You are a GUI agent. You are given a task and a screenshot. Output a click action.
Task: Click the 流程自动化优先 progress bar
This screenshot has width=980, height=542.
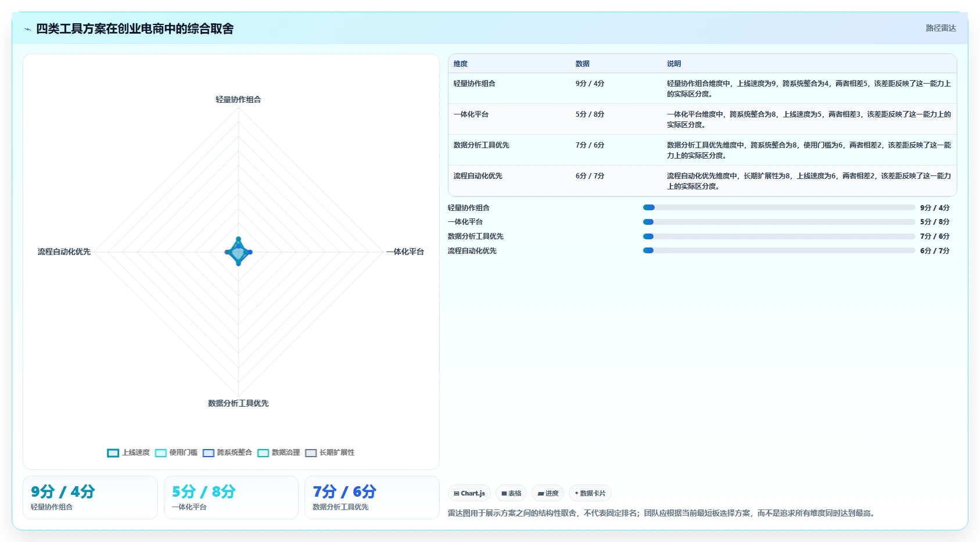tap(779, 250)
